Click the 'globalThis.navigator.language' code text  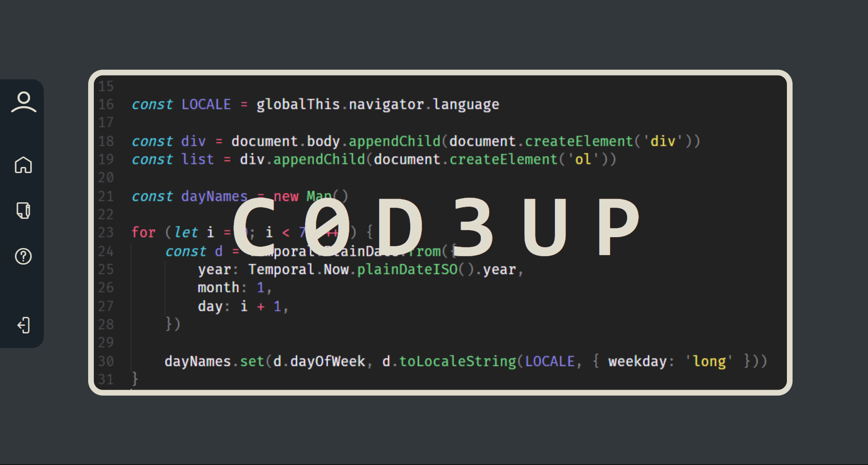pos(377,104)
